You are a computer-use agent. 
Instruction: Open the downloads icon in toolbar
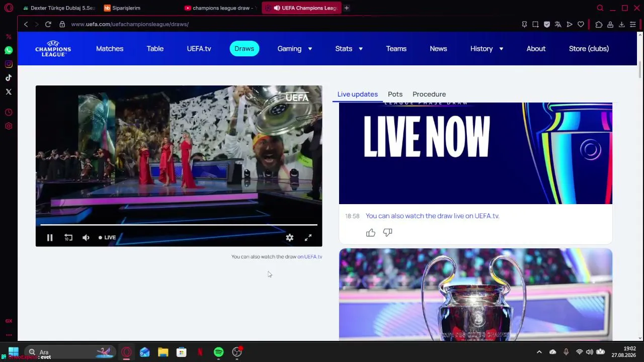coord(622,24)
